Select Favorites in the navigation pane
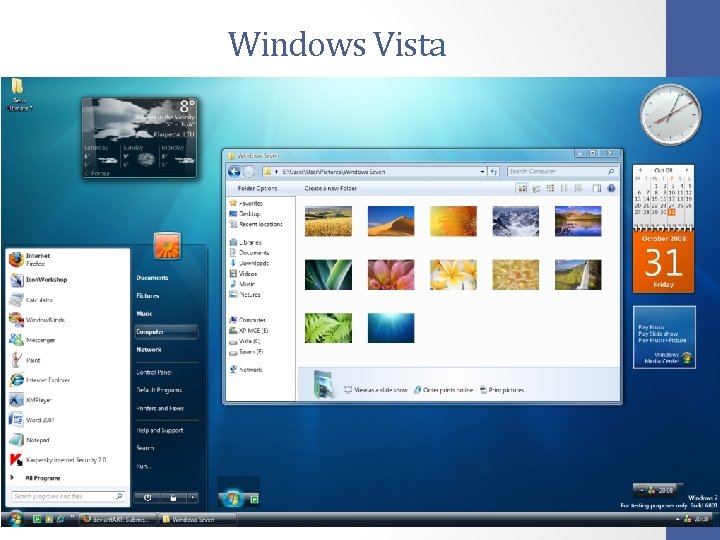 pyautogui.click(x=247, y=203)
